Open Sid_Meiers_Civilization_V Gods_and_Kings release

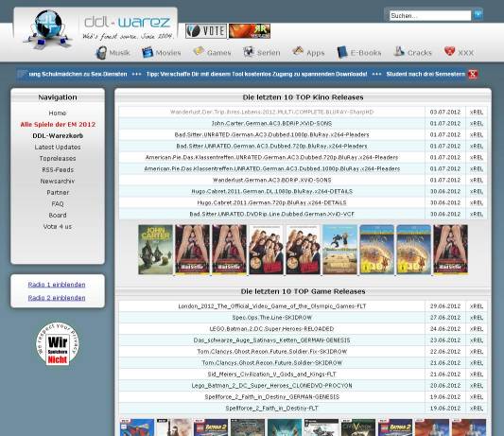coord(272,375)
